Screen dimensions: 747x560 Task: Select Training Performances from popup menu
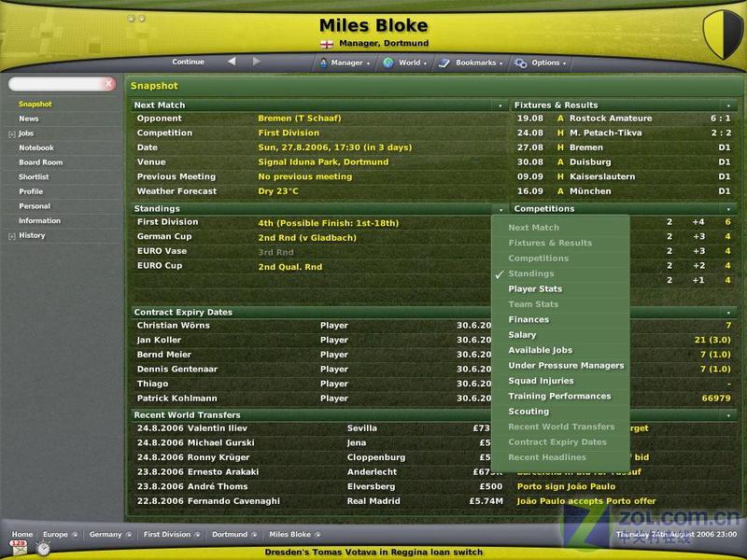[559, 396]
